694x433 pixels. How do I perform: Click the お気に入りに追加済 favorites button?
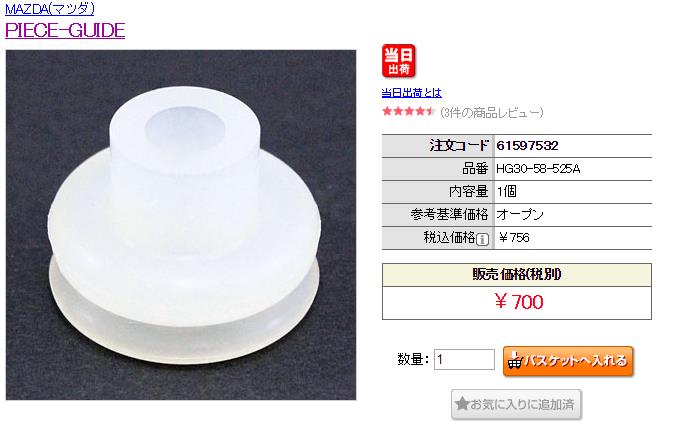point(516,404)
